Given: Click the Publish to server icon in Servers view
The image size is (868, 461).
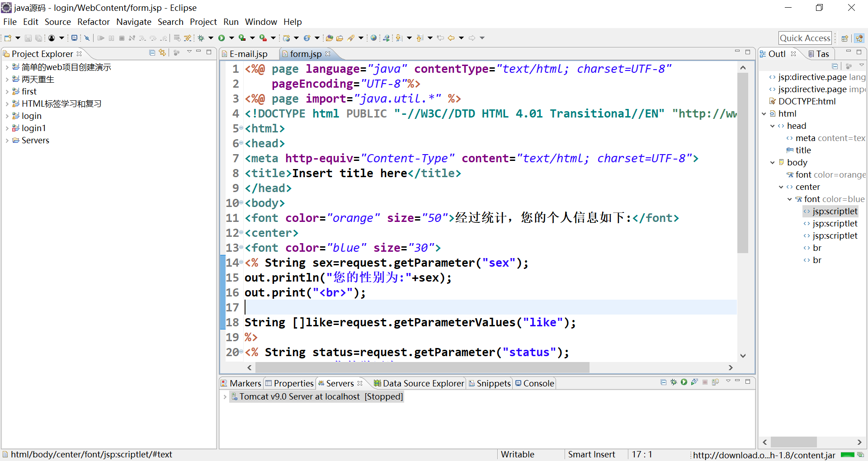Looking at the screenshot, I should click(715, 382).
